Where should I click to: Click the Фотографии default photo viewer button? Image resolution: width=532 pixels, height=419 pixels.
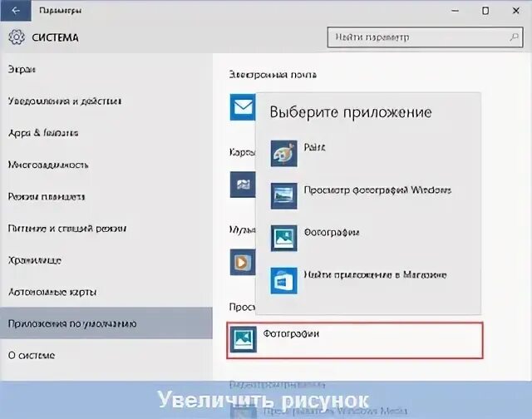coord(355,340)
